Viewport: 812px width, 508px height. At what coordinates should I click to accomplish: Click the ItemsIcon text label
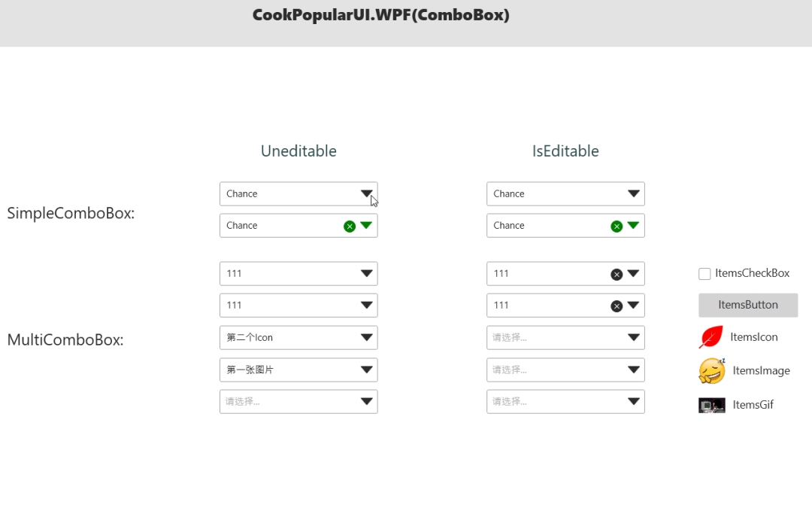pos(753,337)
